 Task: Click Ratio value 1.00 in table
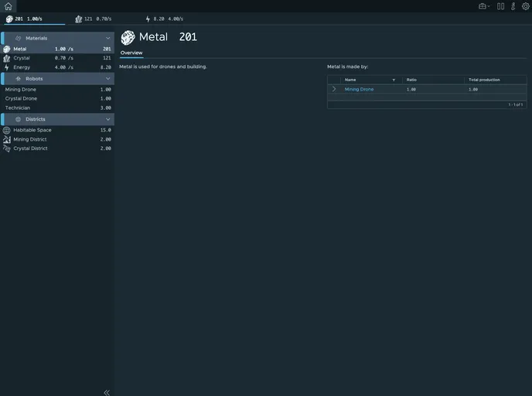tap(411, 90)
